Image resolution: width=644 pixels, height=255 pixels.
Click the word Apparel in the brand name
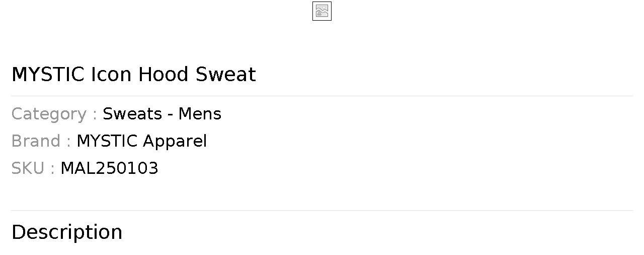(x=175, y=141)
